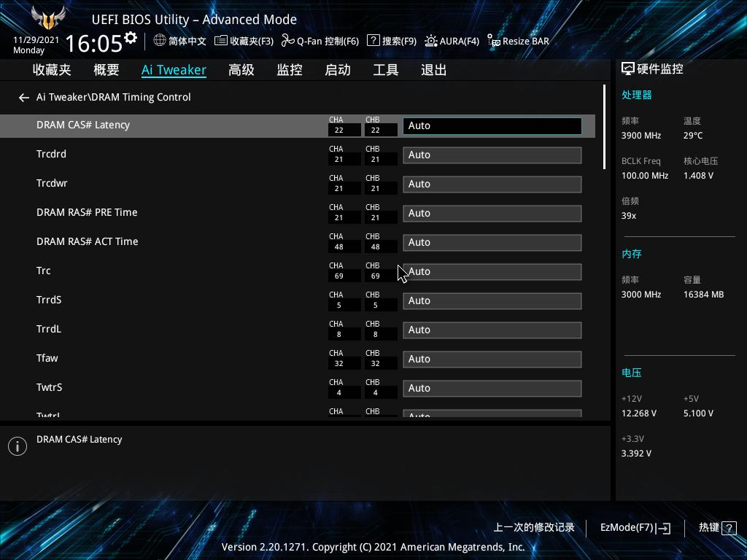This screenshot has height=560, width=747.
Task: Open AURA lighting icon (F4)
Action: pyautogui.click(x=430, y=41)
